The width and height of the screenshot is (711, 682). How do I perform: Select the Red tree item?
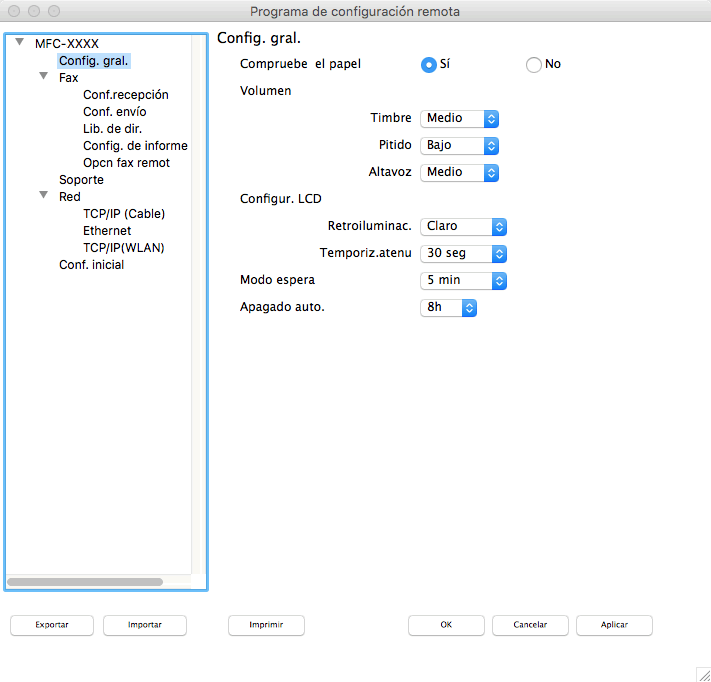coord(69,197)
